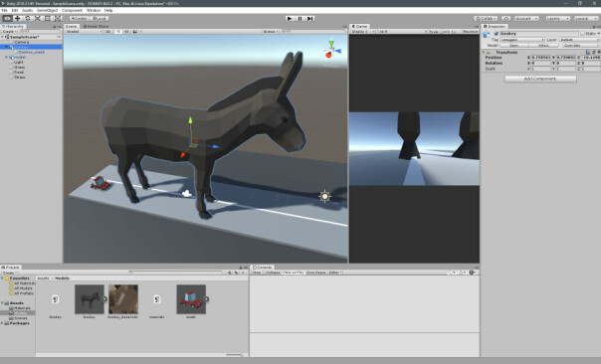This screenshot has width=601, height=364.
Task: Click the Project save search star icon
Action: 243,273
